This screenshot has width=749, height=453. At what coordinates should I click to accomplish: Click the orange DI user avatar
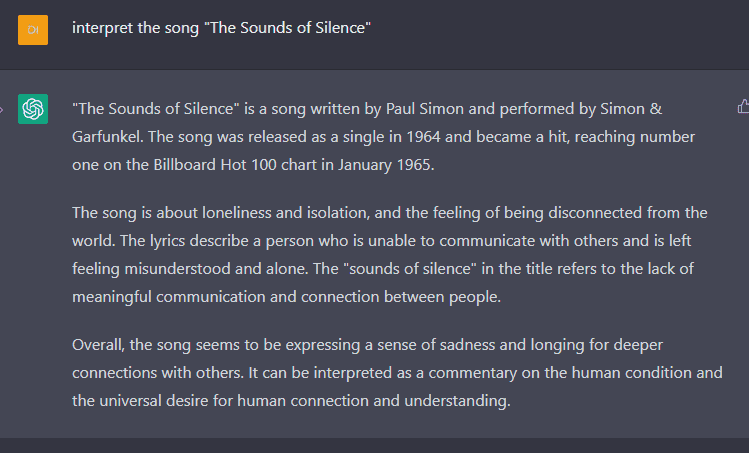(33, 30)
